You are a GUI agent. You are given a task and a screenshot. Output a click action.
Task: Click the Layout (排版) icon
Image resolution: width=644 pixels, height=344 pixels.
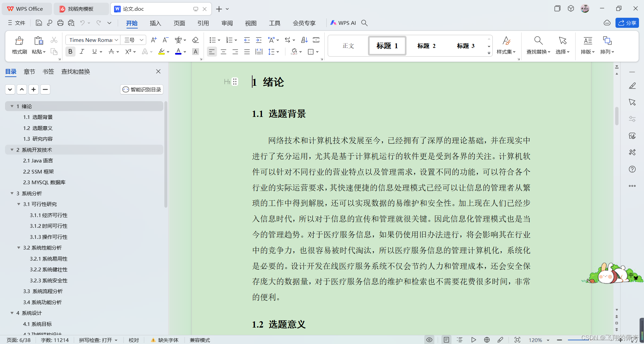tap(588, 41)
